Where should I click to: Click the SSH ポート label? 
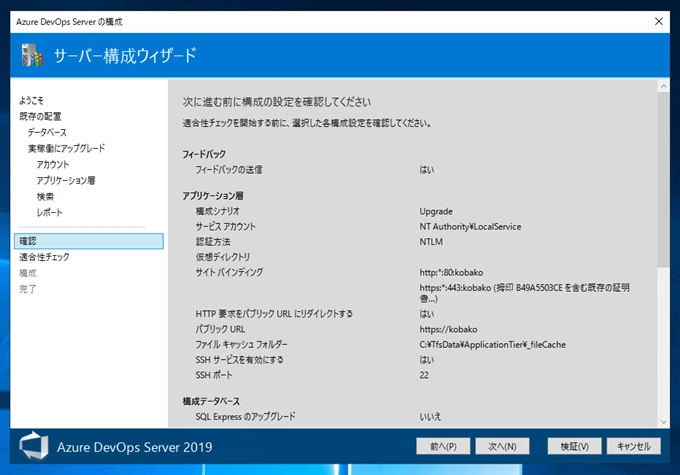pos(214,375)
